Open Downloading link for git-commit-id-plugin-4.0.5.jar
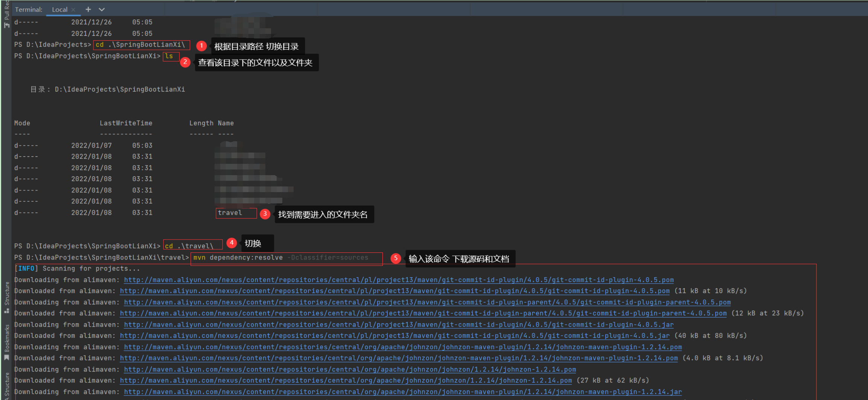This screenshot has width=868, height=400. pyautogui.click(x=399, y=324)
